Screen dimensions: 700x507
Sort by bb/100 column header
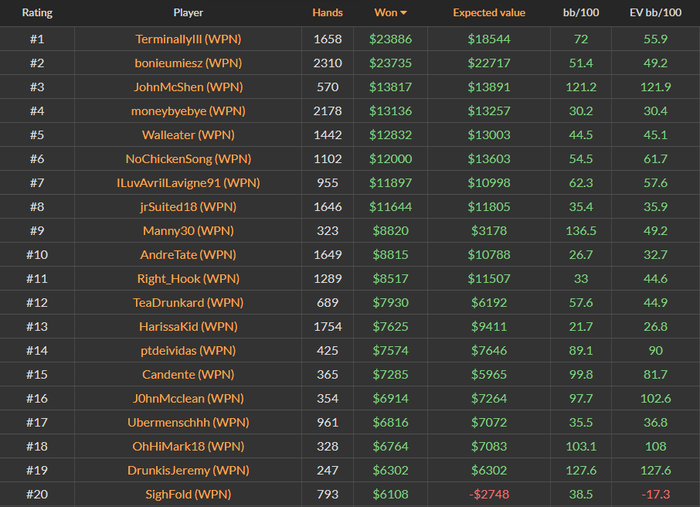[581, 13]
